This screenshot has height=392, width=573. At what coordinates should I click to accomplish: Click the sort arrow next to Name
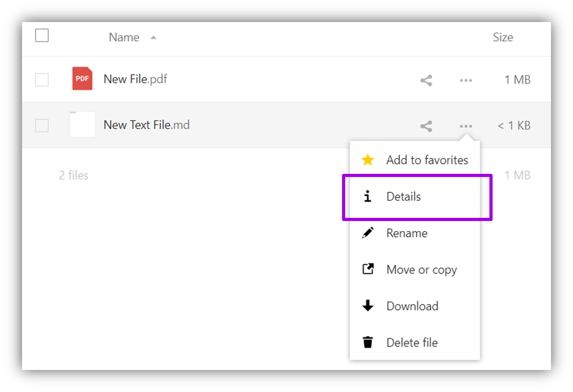tap(153, 38)
